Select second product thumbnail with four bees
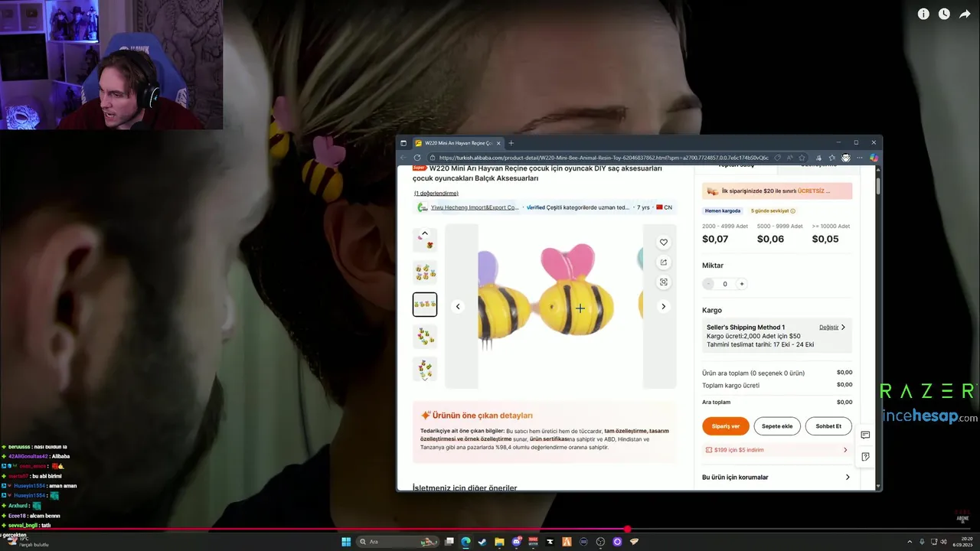The image size is (980, 551). pyautogui.click(x=425, y=272)
